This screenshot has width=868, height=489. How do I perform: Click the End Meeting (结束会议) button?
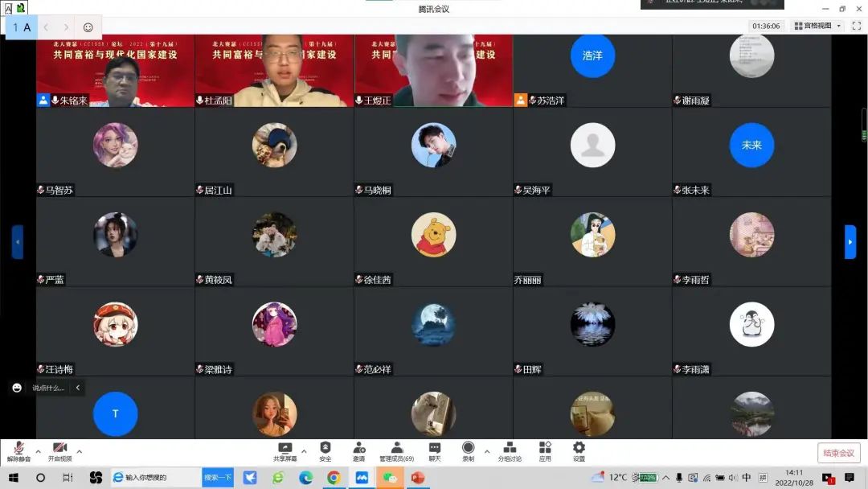839,453
